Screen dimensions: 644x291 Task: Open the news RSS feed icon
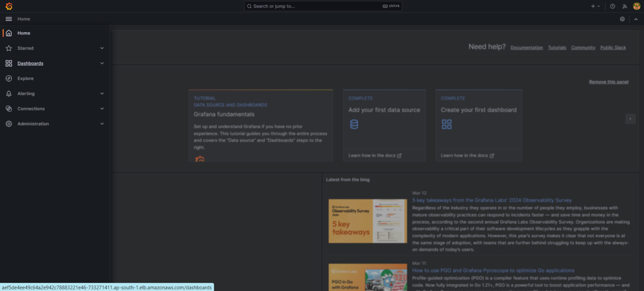[624, 6]
